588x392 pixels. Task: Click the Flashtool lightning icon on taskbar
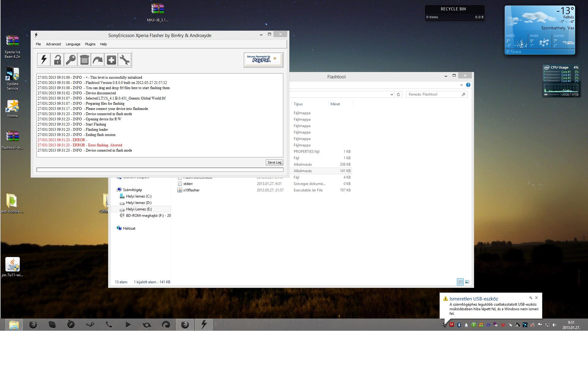(204, 325)
